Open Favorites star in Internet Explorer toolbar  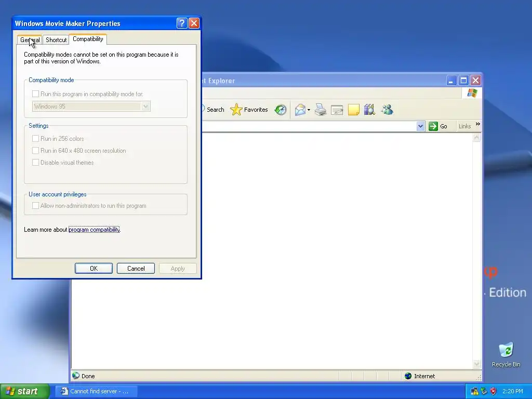[249, 110]
